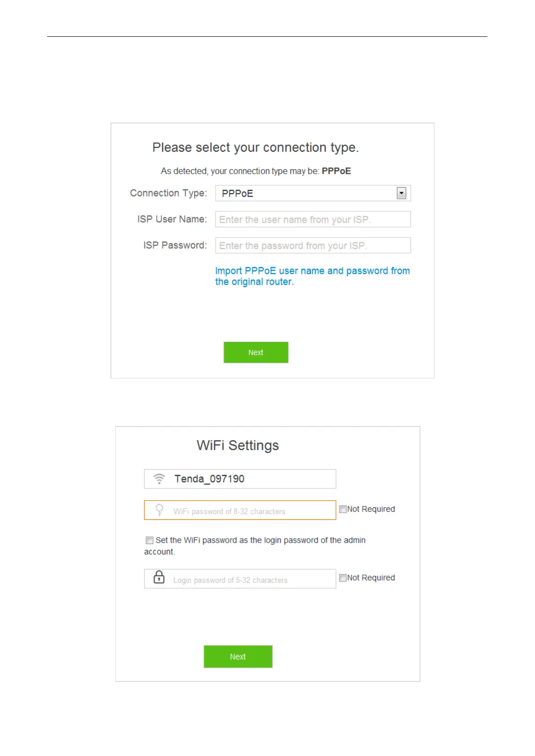Open Import PPPoE user name and password link
The image size is (535, 756).
tap(312, 276)
